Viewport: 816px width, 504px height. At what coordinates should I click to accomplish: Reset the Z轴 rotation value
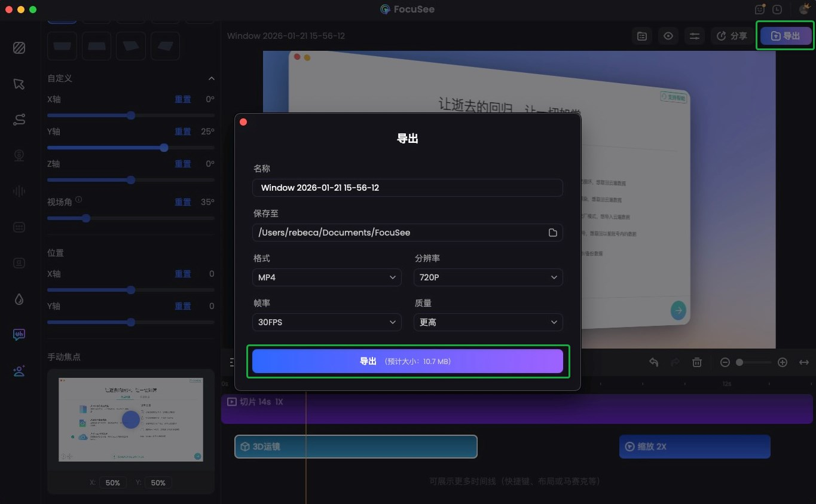pos(183,164)
